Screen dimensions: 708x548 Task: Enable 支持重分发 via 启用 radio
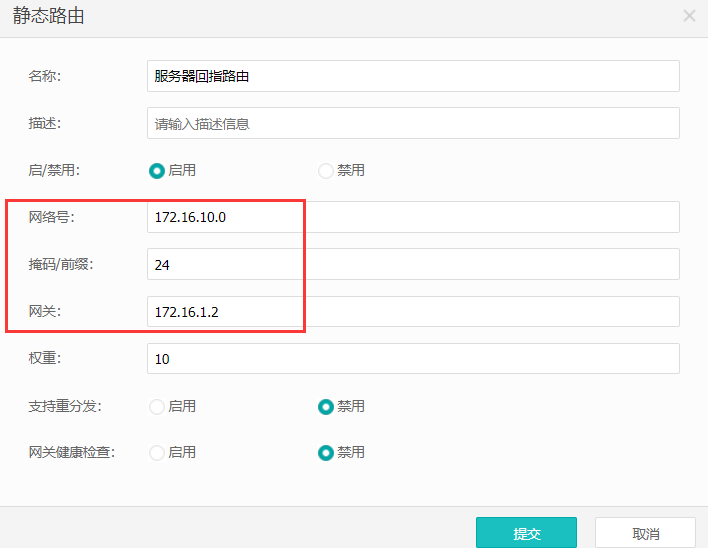click(157, 406)
